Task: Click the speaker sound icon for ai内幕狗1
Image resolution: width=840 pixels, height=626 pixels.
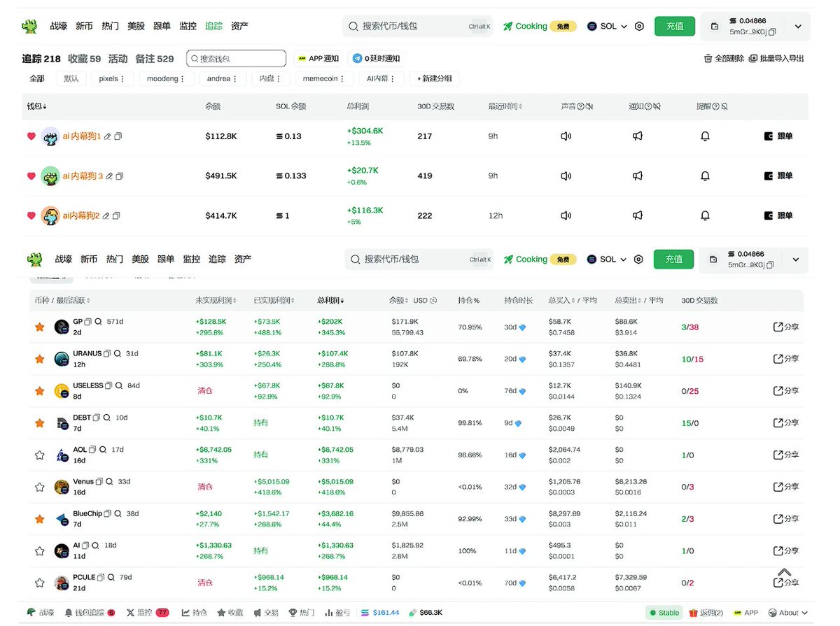Action: (566, 136)
